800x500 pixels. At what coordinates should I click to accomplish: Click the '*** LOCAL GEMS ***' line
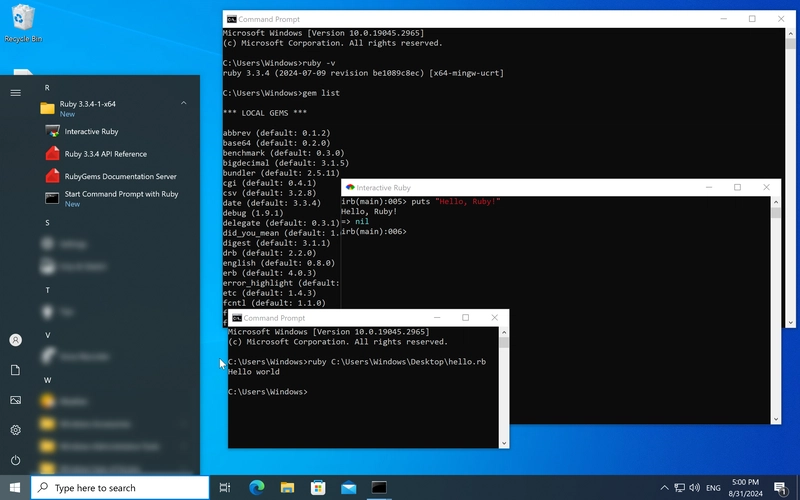point(265,113)
